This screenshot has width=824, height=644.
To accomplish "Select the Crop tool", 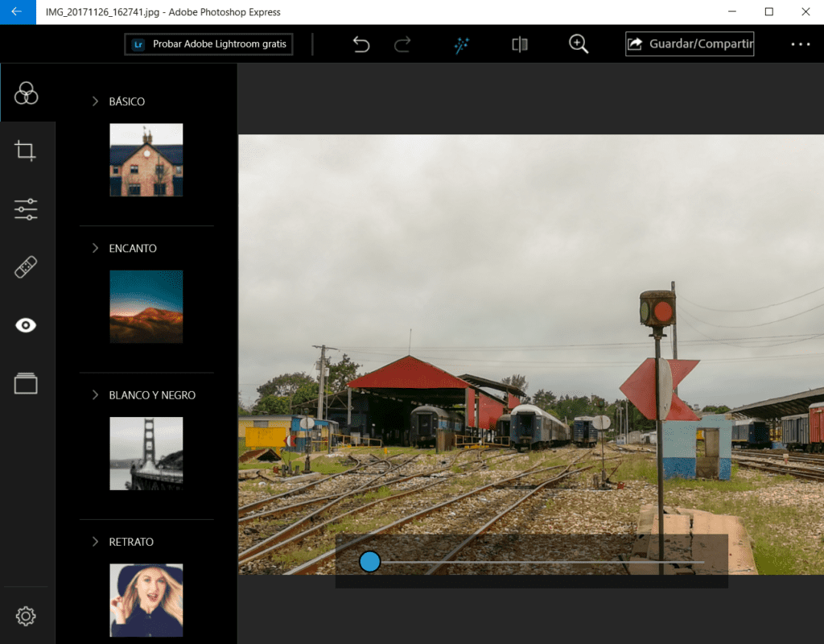I will 25,151.
